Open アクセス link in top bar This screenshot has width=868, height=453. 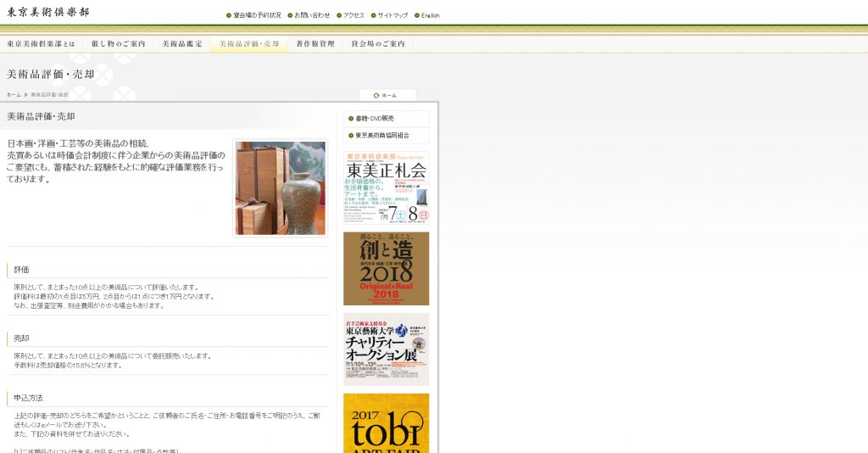click(353, 15)
